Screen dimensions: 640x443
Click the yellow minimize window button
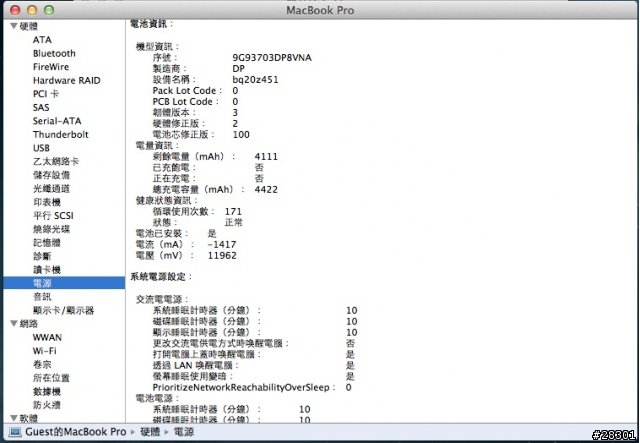[x=32, y=9]
